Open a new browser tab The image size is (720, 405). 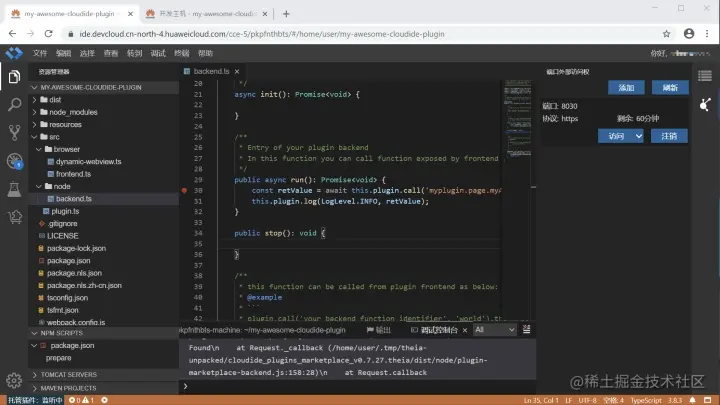[x=286, y=14]
